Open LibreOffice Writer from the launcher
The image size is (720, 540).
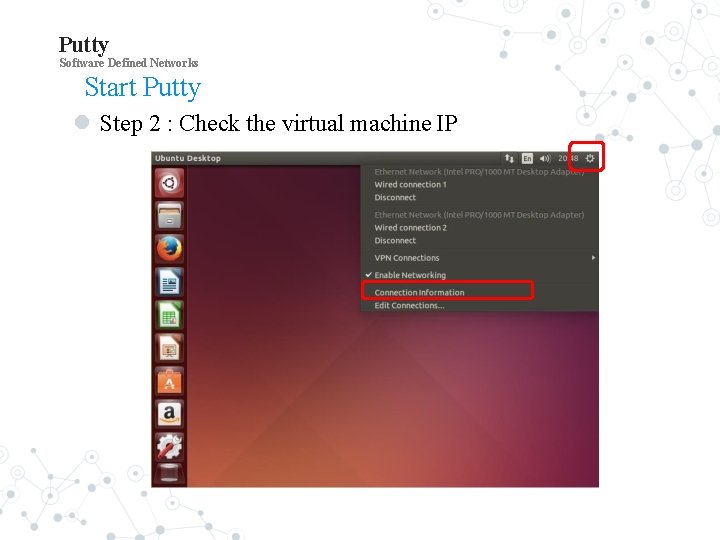click(169, 282)
